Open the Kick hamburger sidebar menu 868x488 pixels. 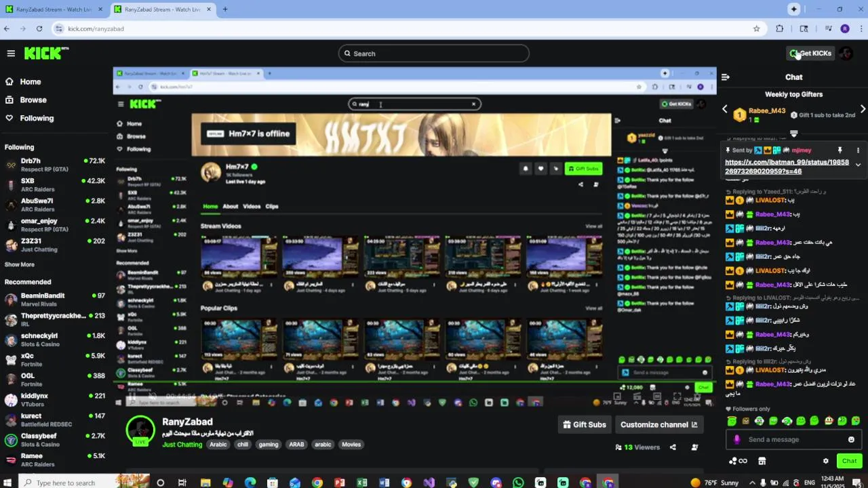(x=11, y=54)
